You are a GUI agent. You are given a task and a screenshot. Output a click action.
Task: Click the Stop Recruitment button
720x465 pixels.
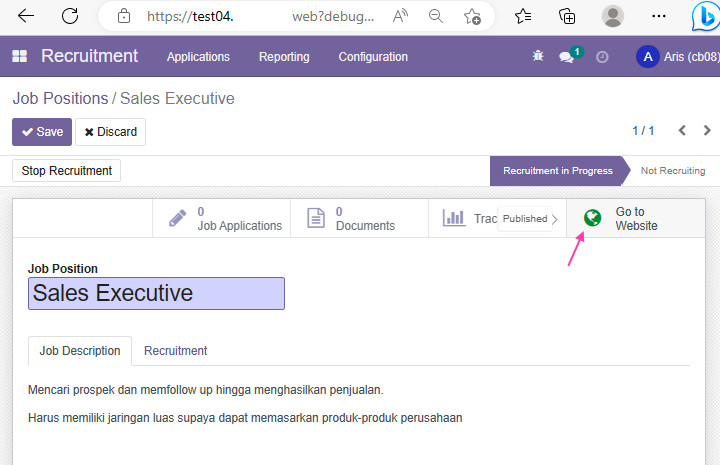tap(67, 171)
